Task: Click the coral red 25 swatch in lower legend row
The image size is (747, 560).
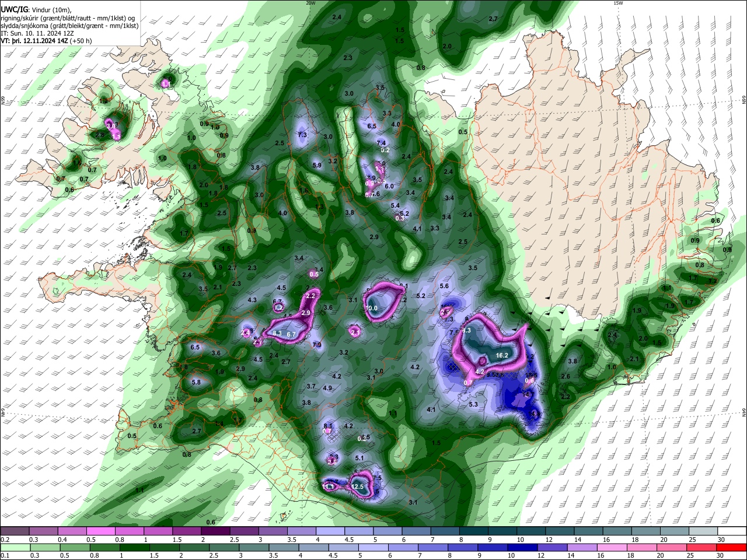Action: (703, 547)
